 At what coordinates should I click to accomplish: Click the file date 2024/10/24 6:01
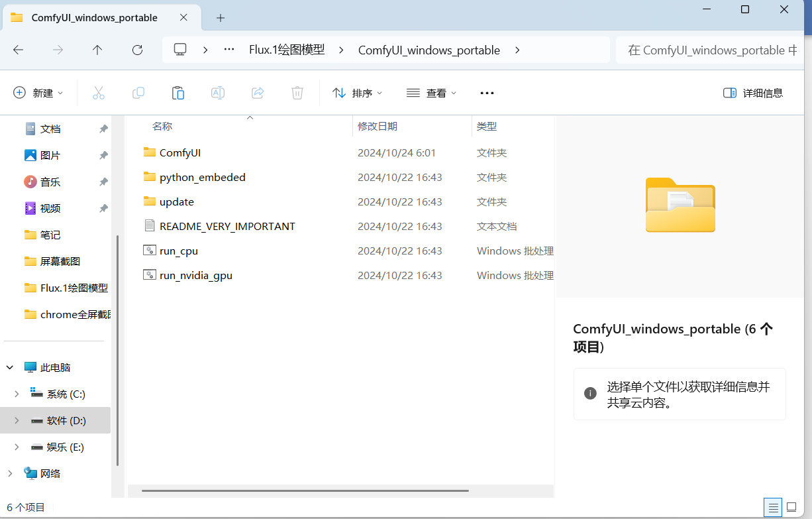click(x=397, y=152)
